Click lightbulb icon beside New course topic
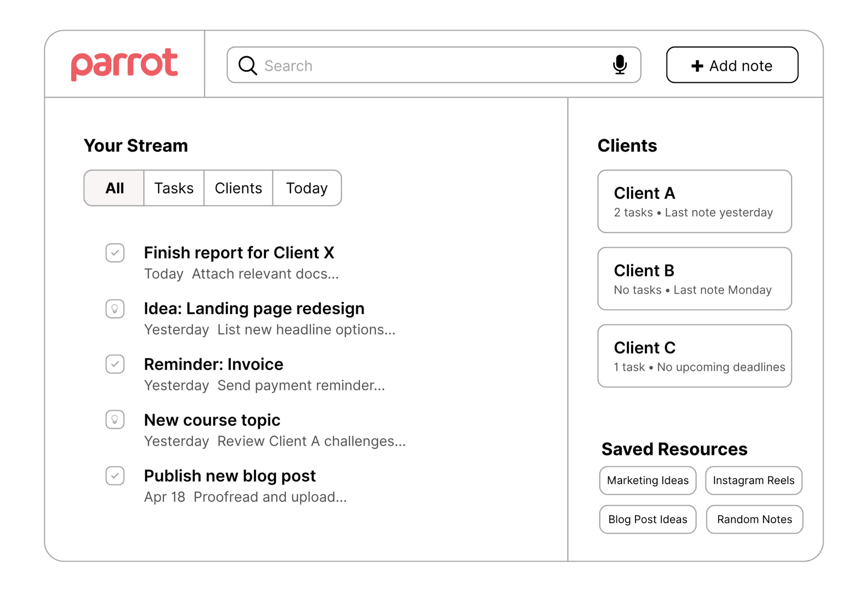The height and width of the screenshot is (590, 868). click(x=115, y=420)
